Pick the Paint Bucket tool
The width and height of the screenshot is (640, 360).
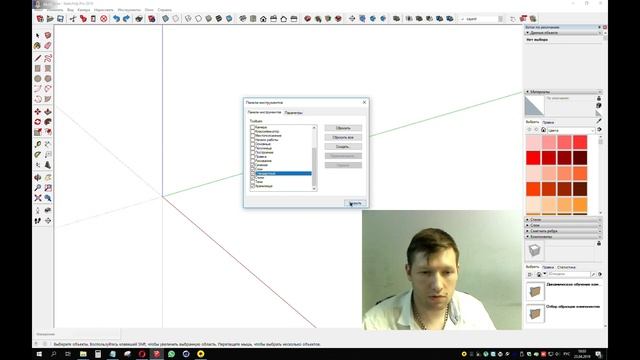tap(38, 46)
